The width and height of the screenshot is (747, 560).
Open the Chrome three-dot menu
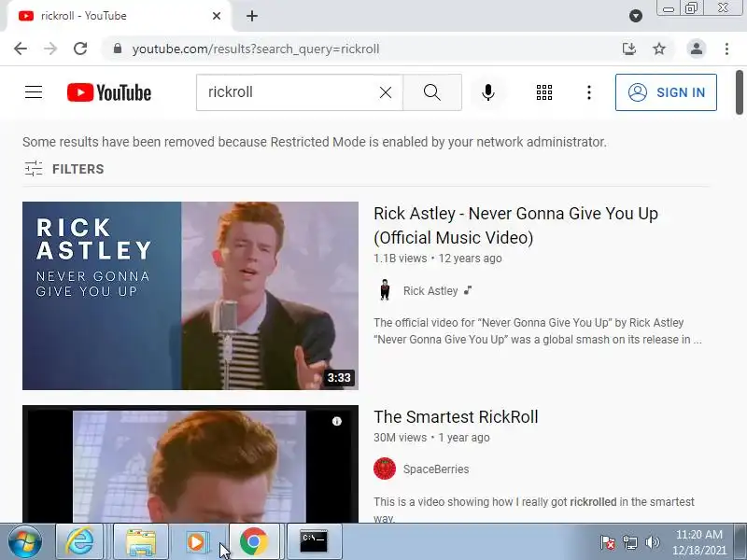click(726, 49)
